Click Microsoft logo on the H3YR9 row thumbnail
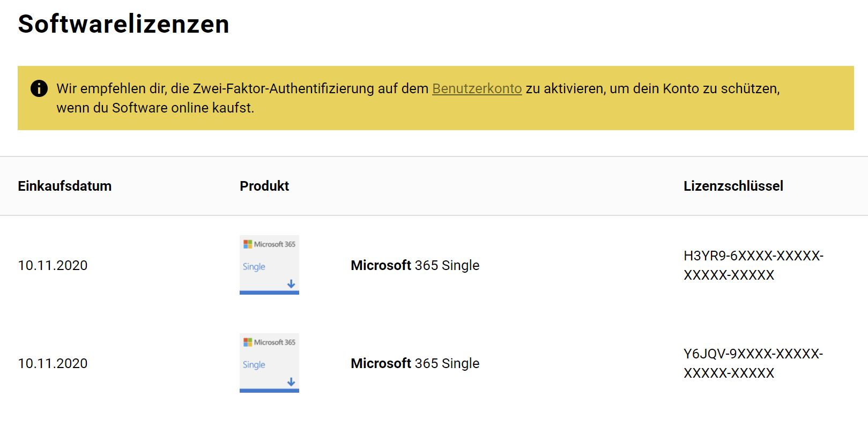The width and height of the screenshot is (868, 442). [248, 244]
